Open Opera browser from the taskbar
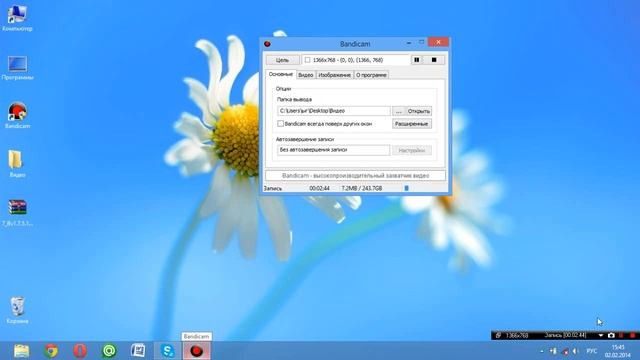Screen dimensions: 640x360 [x=80, y=351]
